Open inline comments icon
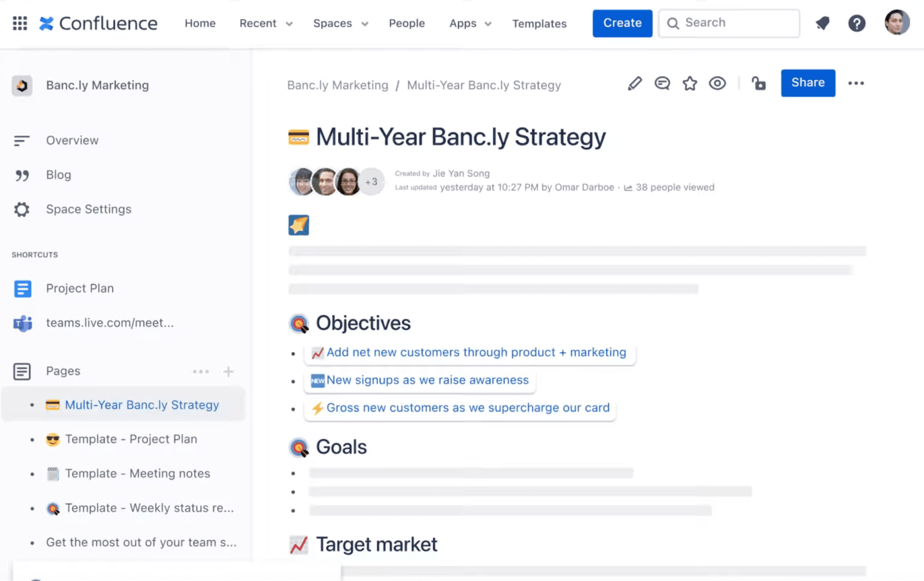 [662, 83]
